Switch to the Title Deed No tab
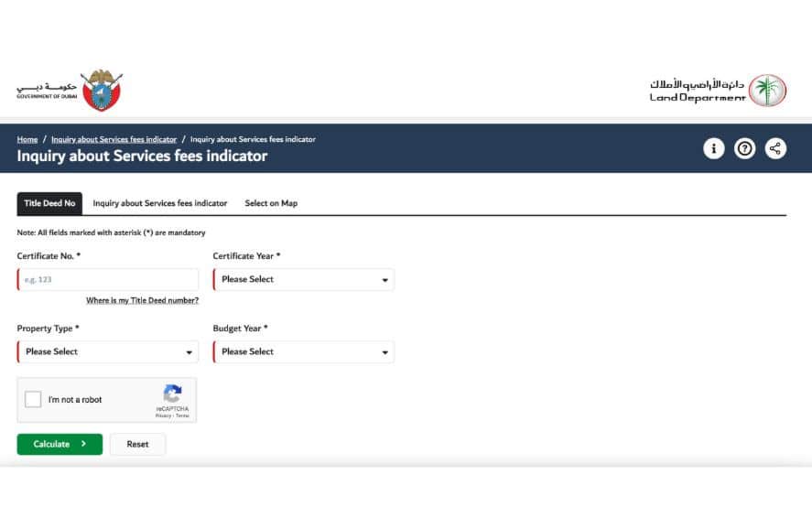 coord(49,203)
